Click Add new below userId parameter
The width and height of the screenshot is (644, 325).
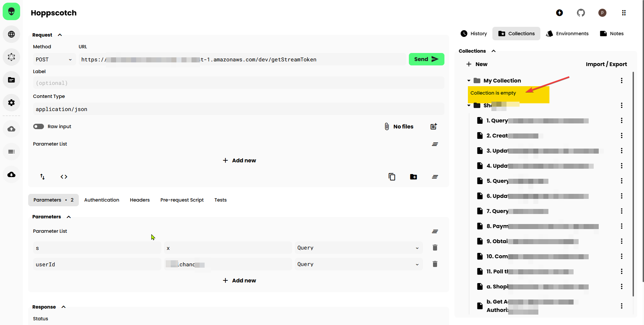click(239, 280)
